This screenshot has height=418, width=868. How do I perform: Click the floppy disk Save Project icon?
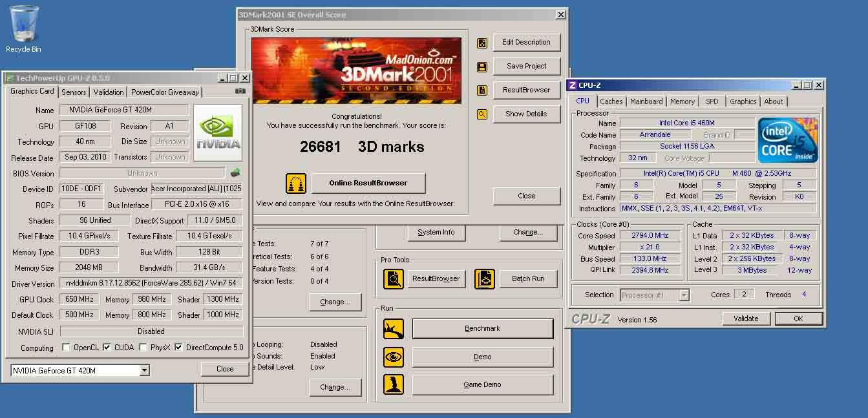pos(482,67)
